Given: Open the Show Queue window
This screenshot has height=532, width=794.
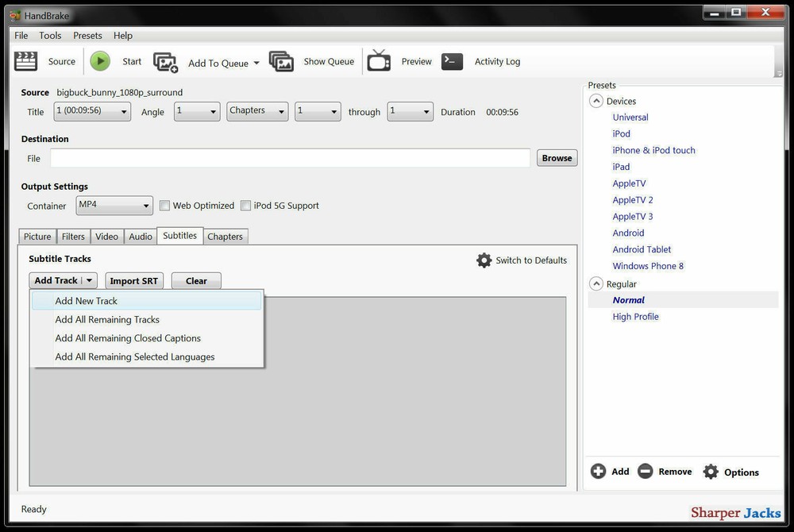Looking at the screenshot, I should tap(282, 61).
